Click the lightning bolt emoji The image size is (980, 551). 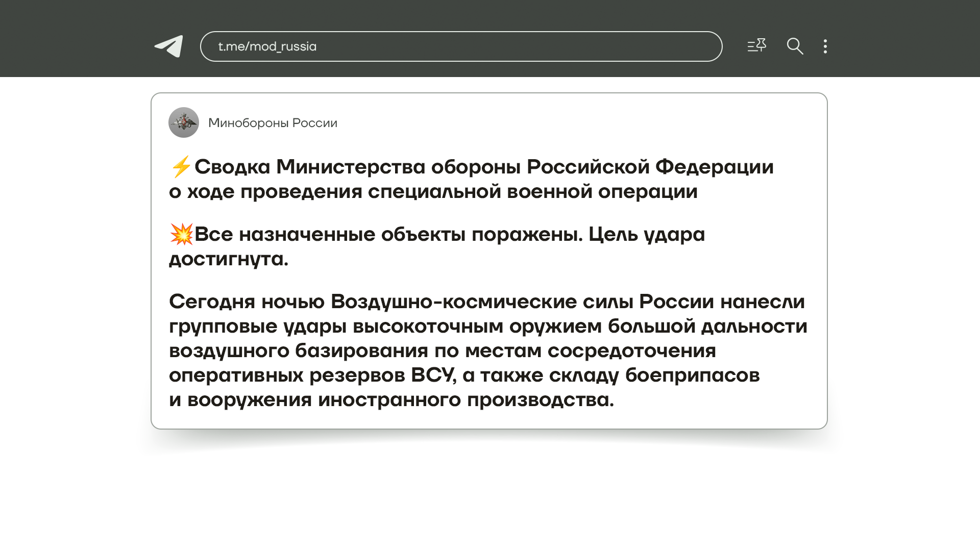(181, 167)
